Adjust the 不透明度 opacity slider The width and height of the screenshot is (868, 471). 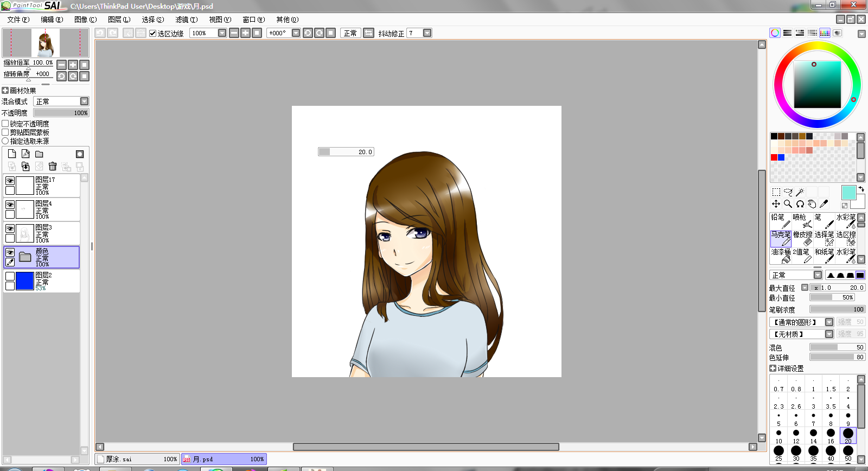pyautogui.click(x=61, y=113)
